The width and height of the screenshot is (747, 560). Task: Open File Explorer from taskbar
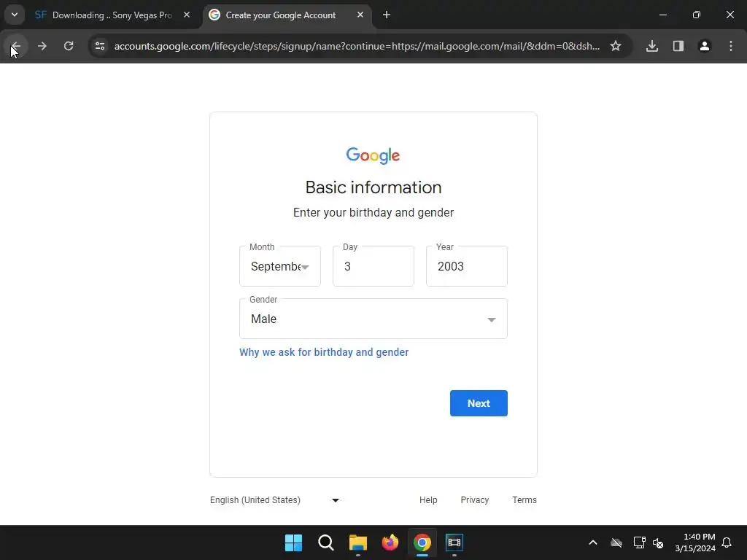pos(357,542)
